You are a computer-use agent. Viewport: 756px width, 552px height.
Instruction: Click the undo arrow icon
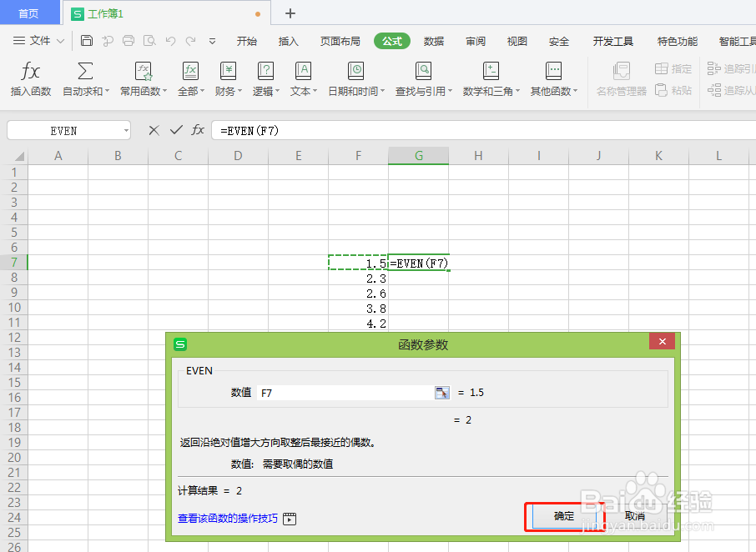click(x=170, y=41)
